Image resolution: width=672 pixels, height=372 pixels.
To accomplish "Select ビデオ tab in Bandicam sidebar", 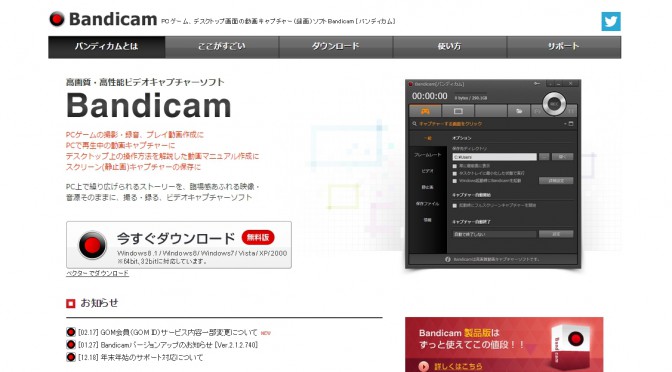I will [428, 171].
